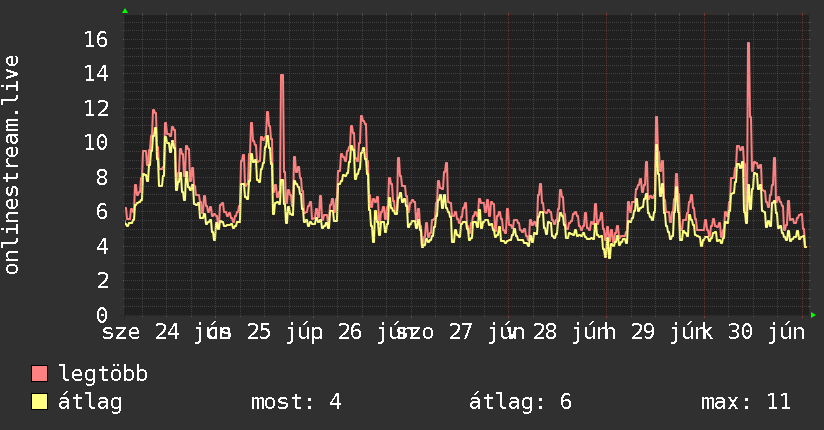Click the onlinestream.live vertical axis title
This screenshot has height=430, width=824.
click(12, 165)
